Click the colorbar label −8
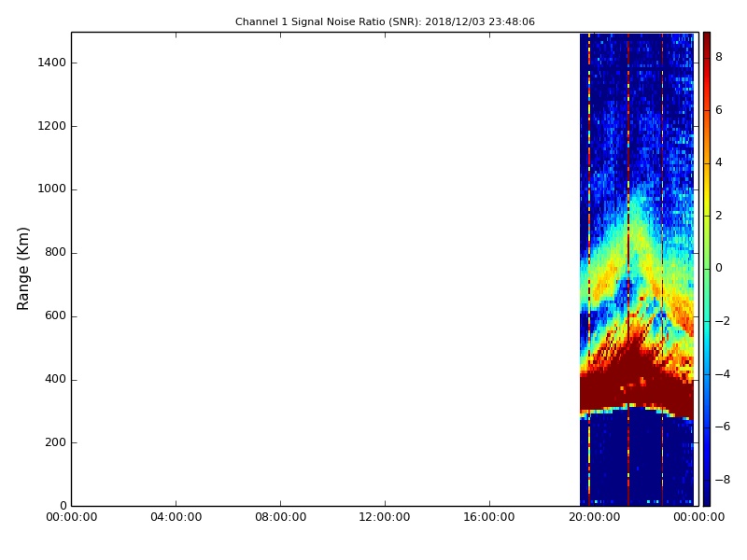This screenshot has height=560, width=747. pos(722,480)
